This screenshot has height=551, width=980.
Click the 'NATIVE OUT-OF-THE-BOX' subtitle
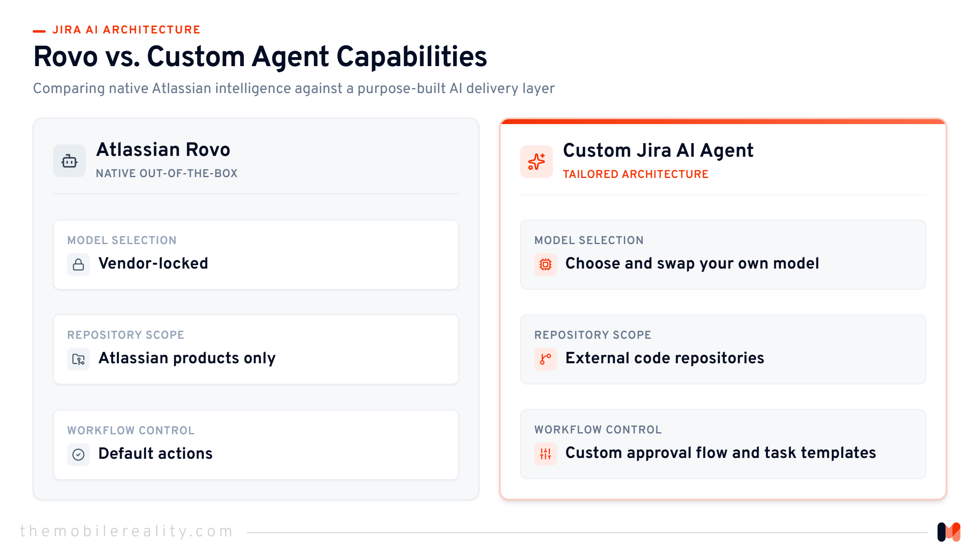pos(167,173)
